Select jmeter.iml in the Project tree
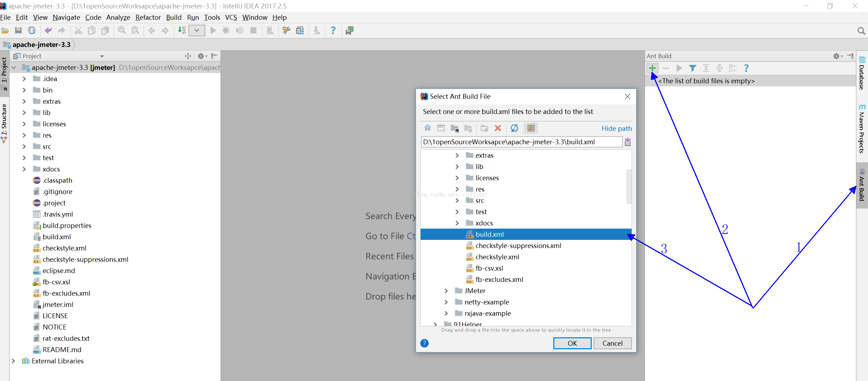 (x=53, y=304)
